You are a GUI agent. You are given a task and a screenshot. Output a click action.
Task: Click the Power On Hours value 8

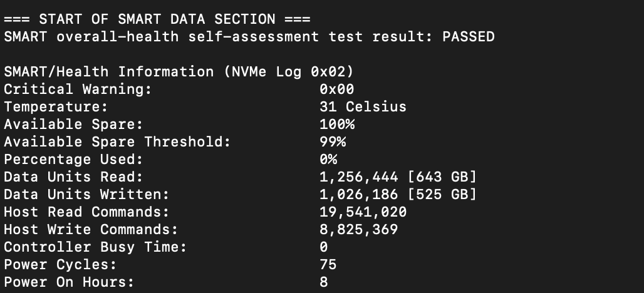click(324, 282)
